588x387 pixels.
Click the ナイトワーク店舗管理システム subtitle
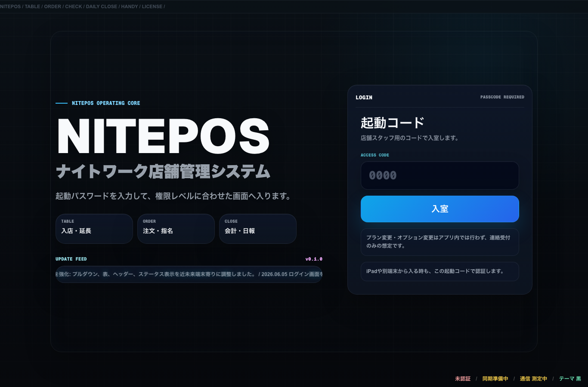pyautogui.click(x=163, y=172)
